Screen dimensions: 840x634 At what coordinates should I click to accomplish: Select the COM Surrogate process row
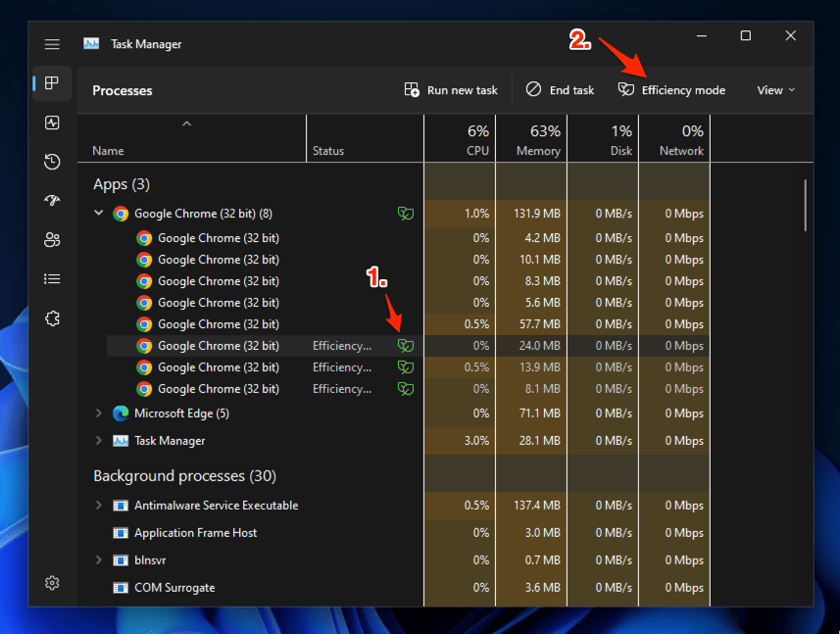pos(174,588)
